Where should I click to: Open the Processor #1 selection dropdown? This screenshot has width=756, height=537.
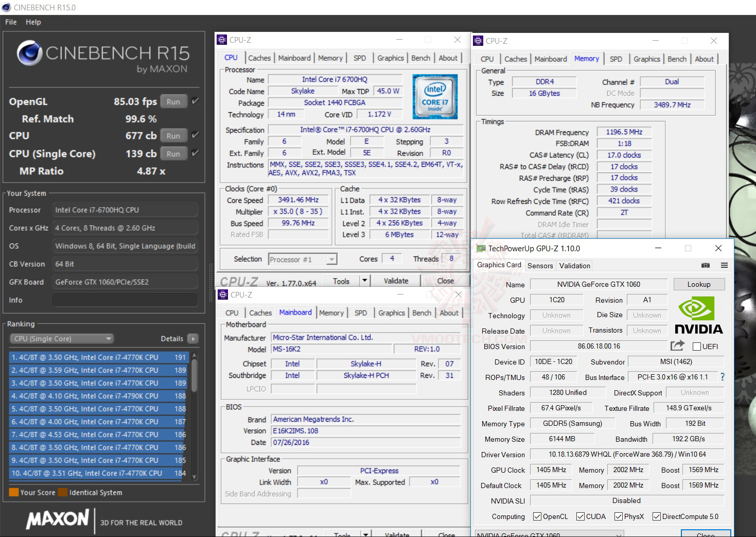tap(303, 259)
